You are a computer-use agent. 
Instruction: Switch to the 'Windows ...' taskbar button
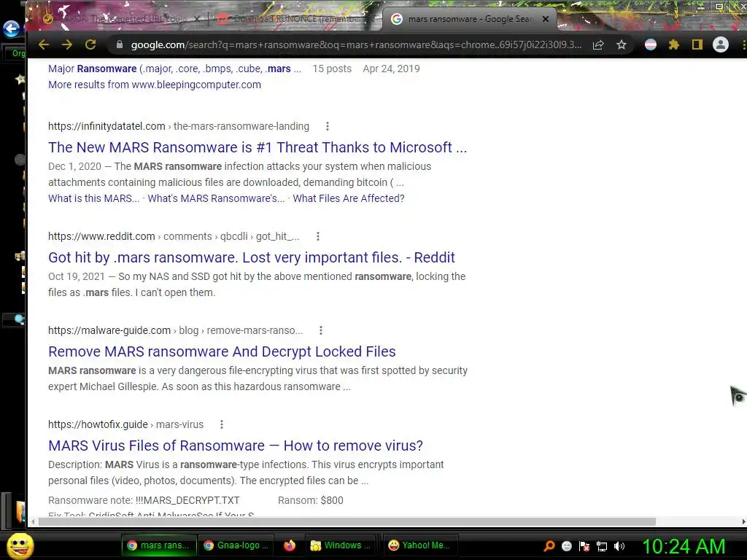tap(340, 545)
